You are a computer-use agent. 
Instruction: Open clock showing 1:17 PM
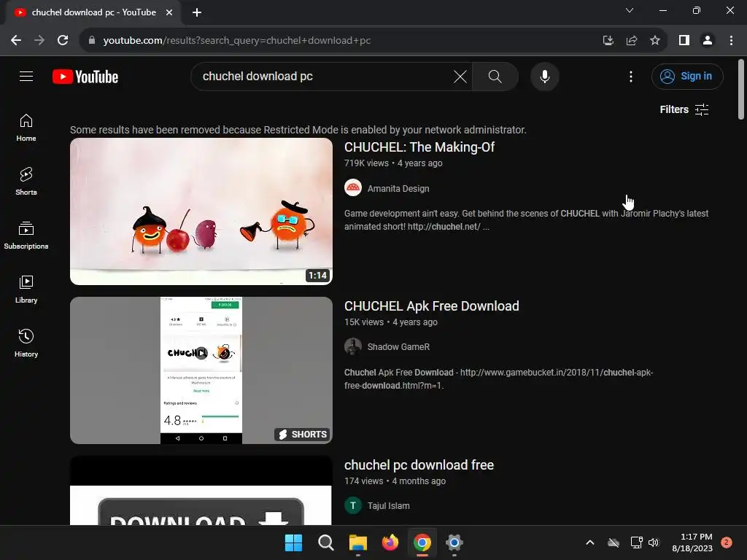pyautogui.click(x=692, y=542)
